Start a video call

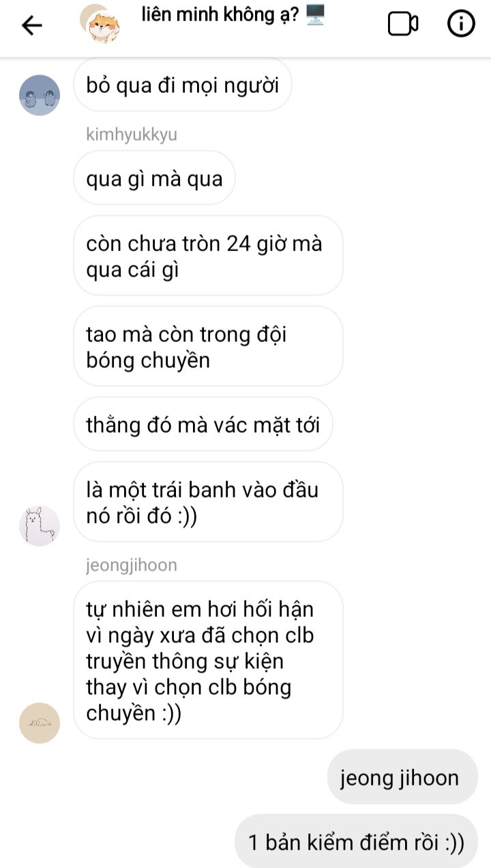[402, 25]
